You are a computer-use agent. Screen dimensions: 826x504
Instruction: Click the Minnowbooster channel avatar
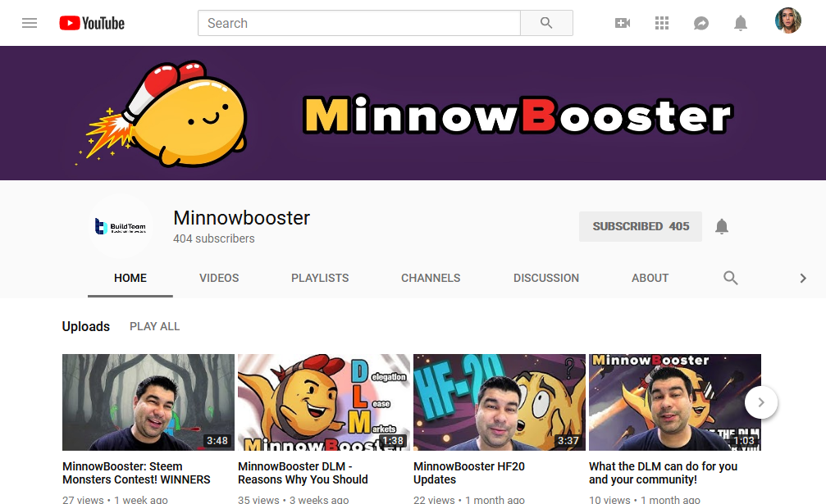click(x=121, y=226)
